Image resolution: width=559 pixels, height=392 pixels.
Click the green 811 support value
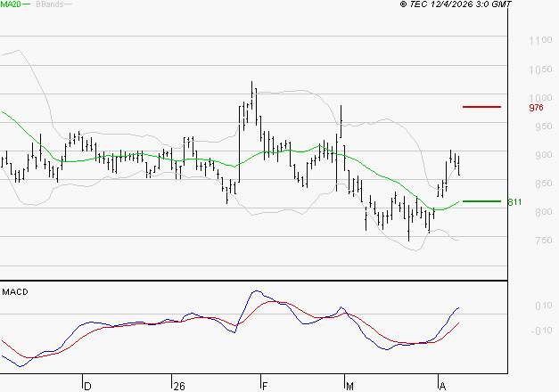click(x=514, y=202)
